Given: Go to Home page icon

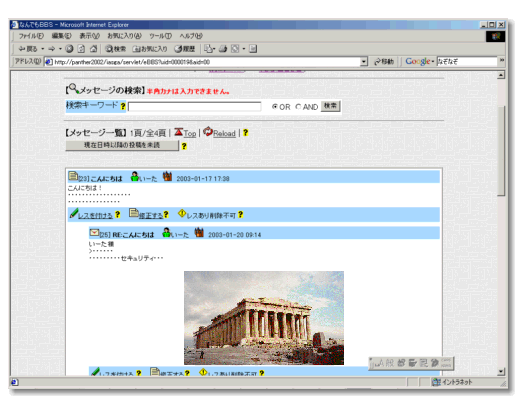Looking at the screenshot, I should [93, 49].
